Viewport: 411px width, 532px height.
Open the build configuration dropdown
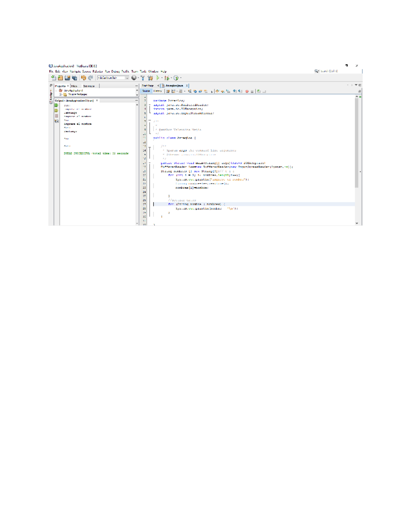[127, 78]
